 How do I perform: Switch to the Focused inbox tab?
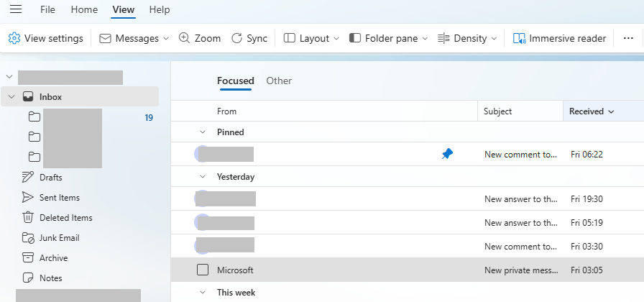pyautogui.click(x=235, y=81)
